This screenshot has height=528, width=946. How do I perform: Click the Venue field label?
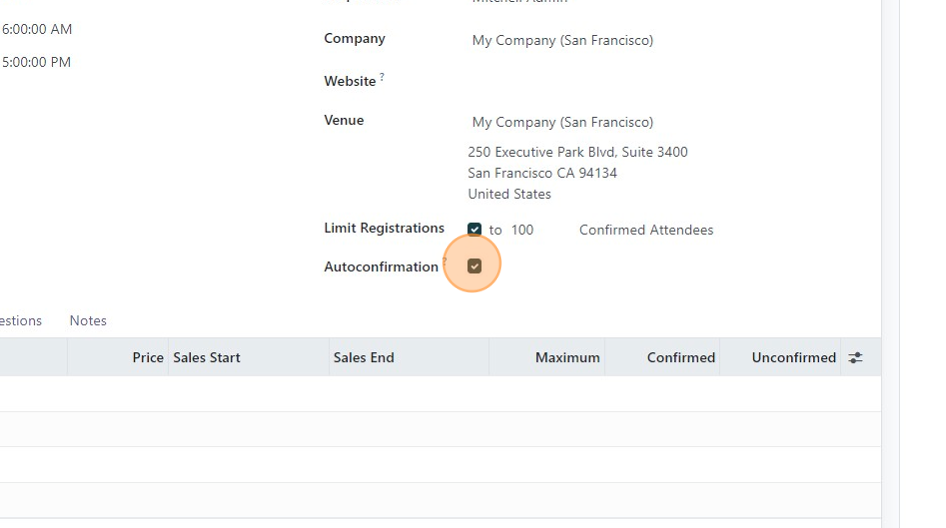pyautogui.click(x=344, y=120)
